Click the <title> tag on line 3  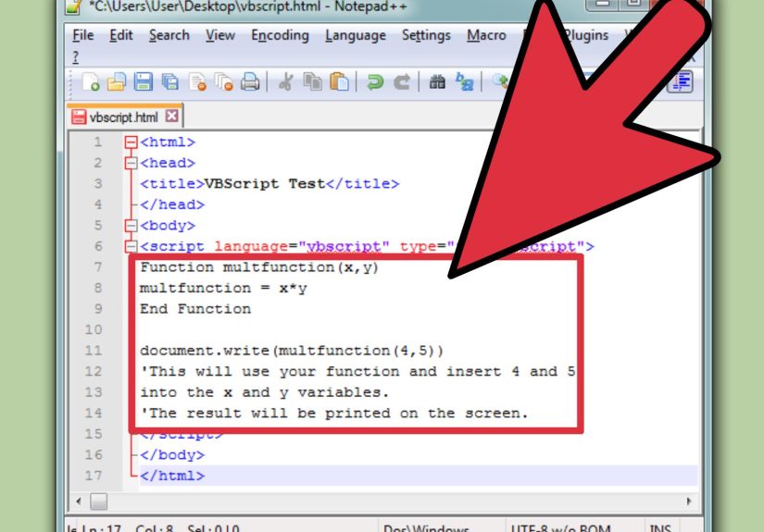pos(172,183)
